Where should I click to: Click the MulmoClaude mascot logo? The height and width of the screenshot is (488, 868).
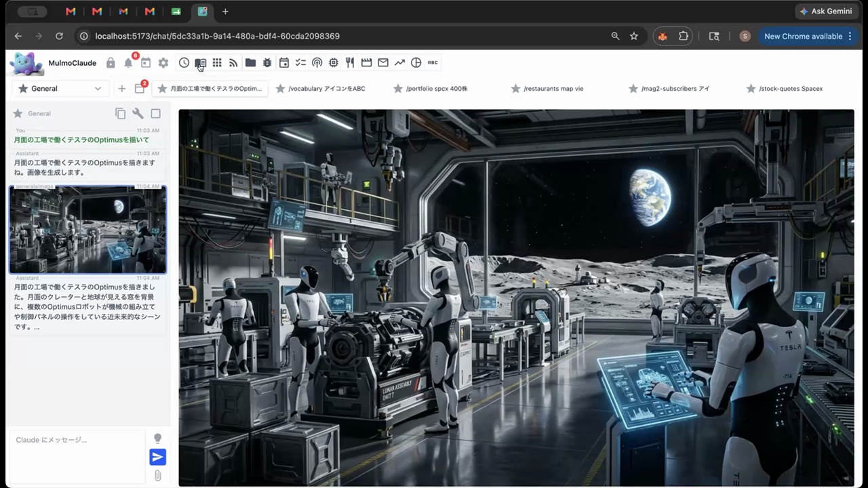26,63
